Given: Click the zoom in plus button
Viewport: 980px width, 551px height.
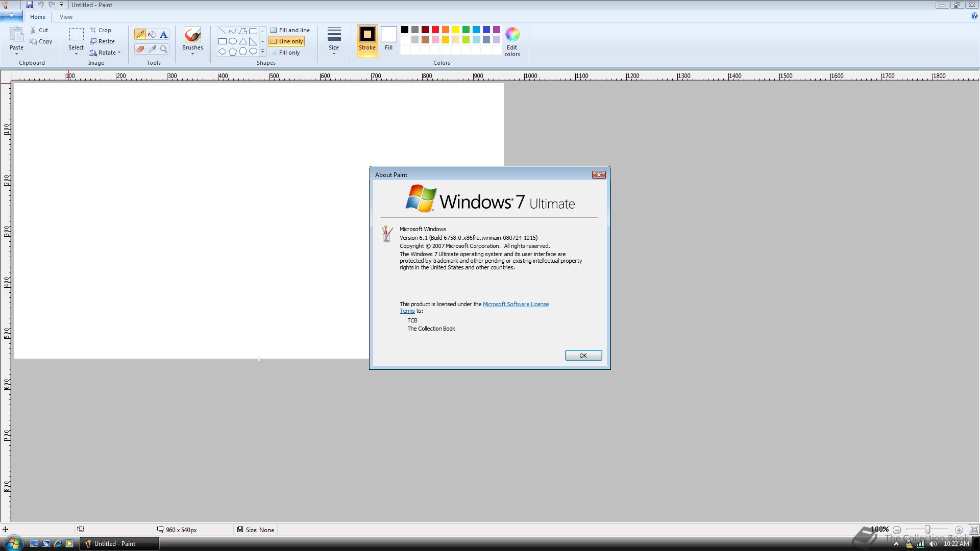Looking at the screenshot, I should click(x=959, y=530).
